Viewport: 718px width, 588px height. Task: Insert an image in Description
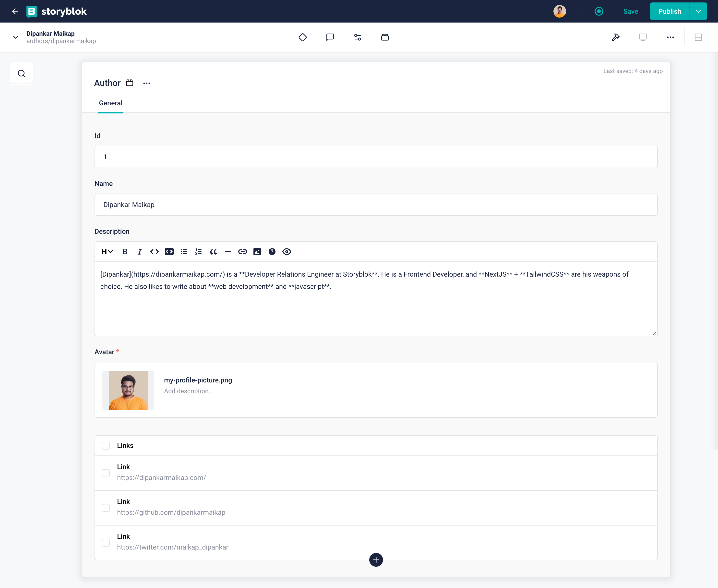tap(257, 252)
